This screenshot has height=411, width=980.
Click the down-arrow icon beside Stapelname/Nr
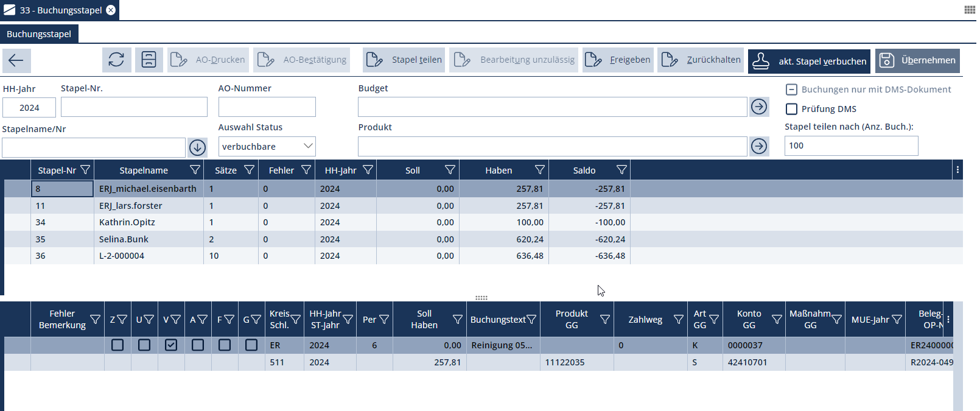tap(197, 147)
